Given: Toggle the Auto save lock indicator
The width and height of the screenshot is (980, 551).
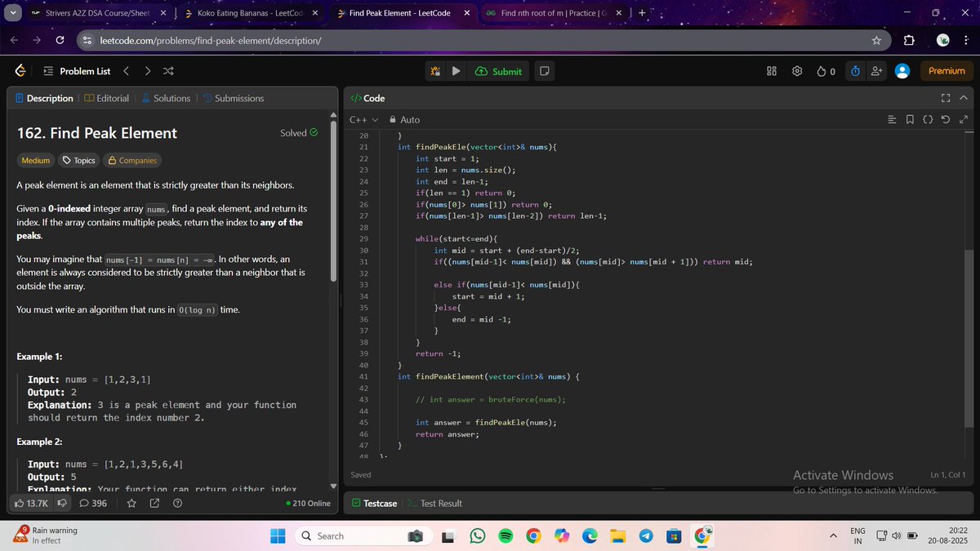Looking at the screenshot, I should point(404,120).
